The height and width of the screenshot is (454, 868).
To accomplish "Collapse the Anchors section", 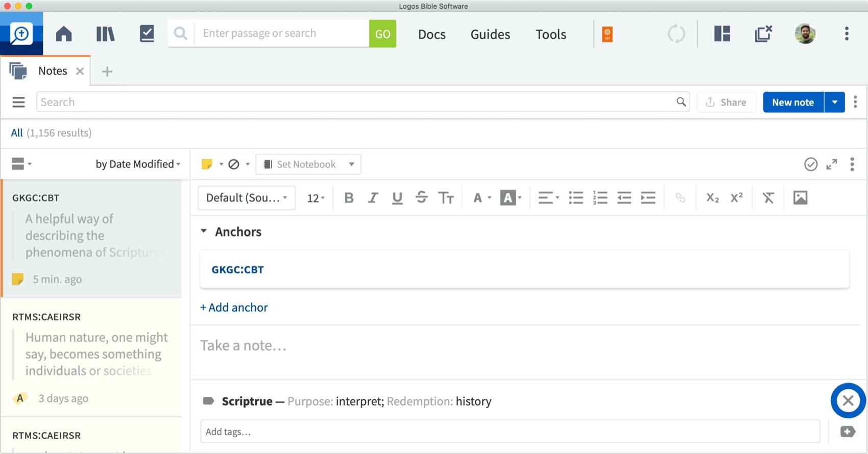I will coord(204,232).
